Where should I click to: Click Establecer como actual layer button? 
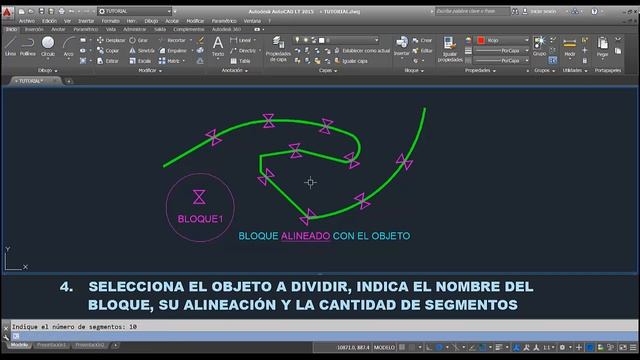pos(362,51)
